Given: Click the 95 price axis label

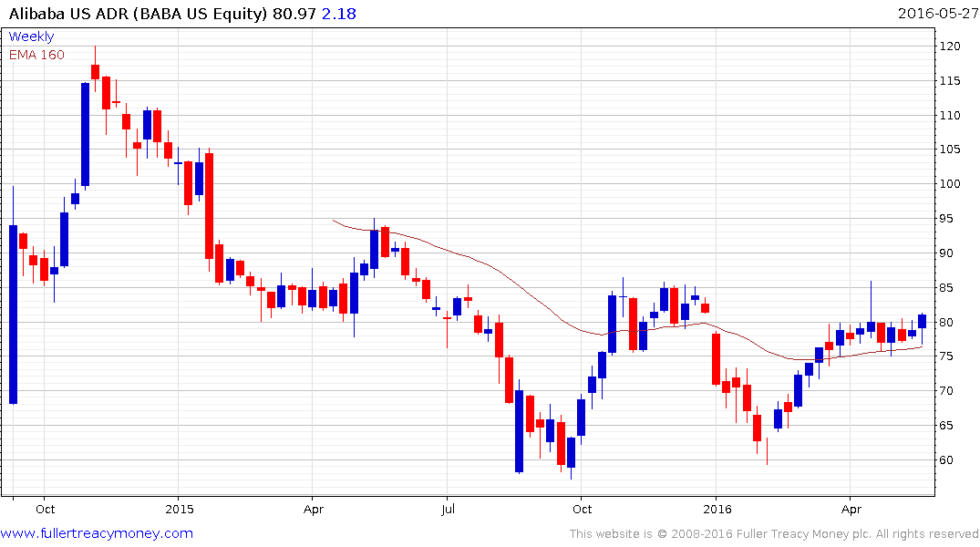Looking at the screenshot, I should click(x=946, y=219).
